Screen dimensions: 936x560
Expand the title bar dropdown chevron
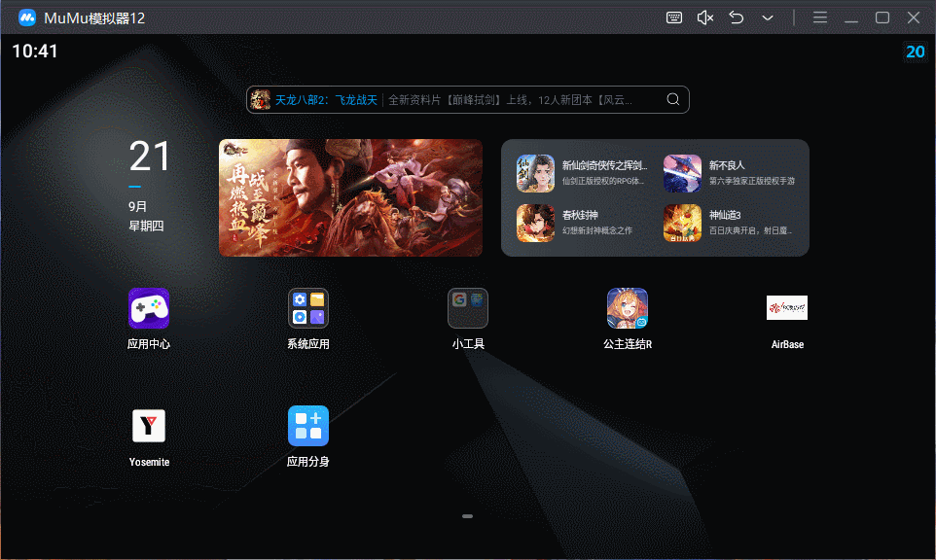coord(768,17)
